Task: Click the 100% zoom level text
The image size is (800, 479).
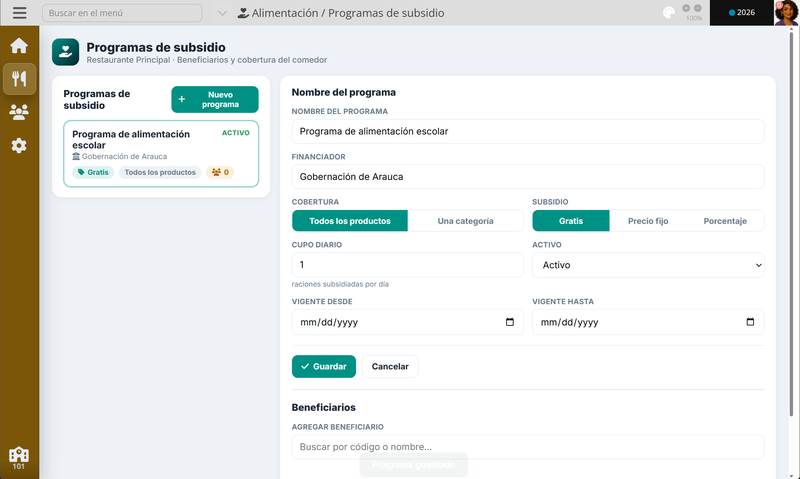Action: click(694, 18)
